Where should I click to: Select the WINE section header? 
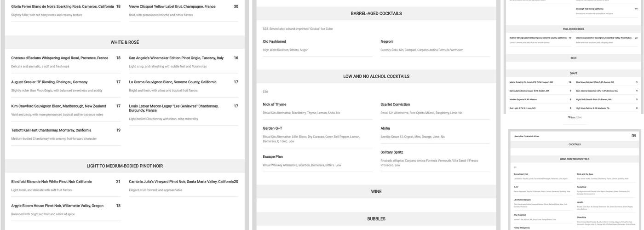pos(376,192)
